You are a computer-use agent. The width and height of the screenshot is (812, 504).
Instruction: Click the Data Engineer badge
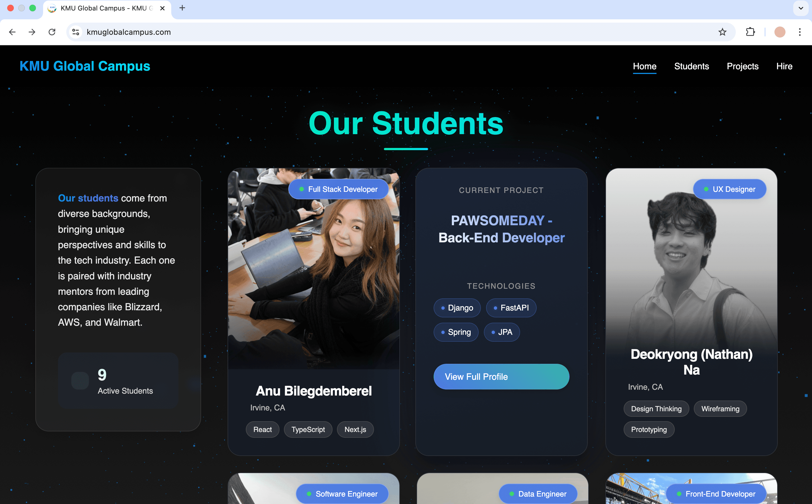coord(538,494)
